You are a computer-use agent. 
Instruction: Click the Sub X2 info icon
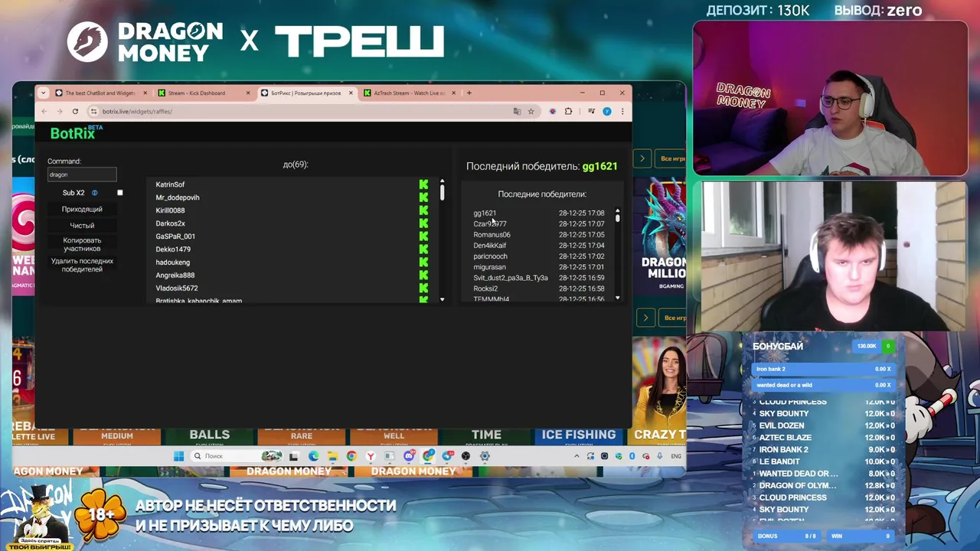pos(95,193)
